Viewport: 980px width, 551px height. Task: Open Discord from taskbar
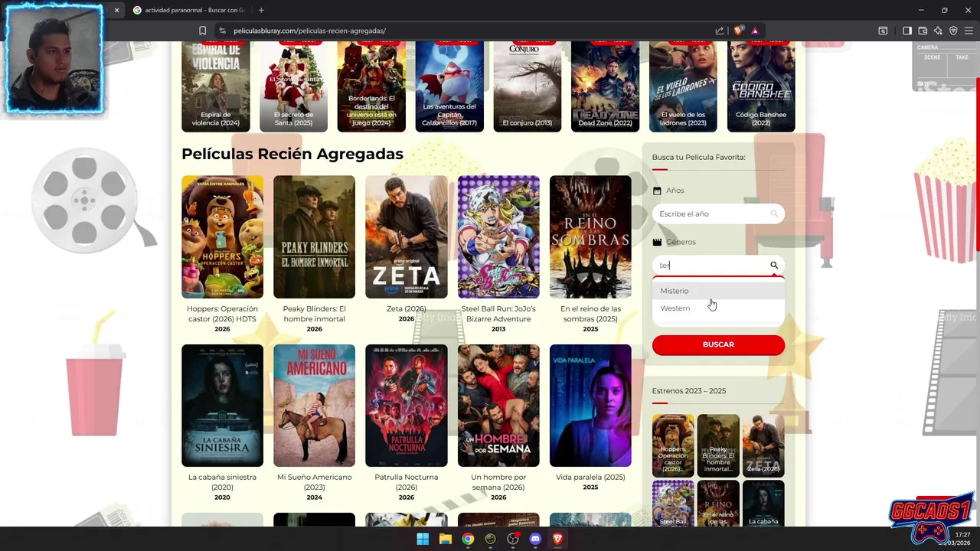[535, 539]
